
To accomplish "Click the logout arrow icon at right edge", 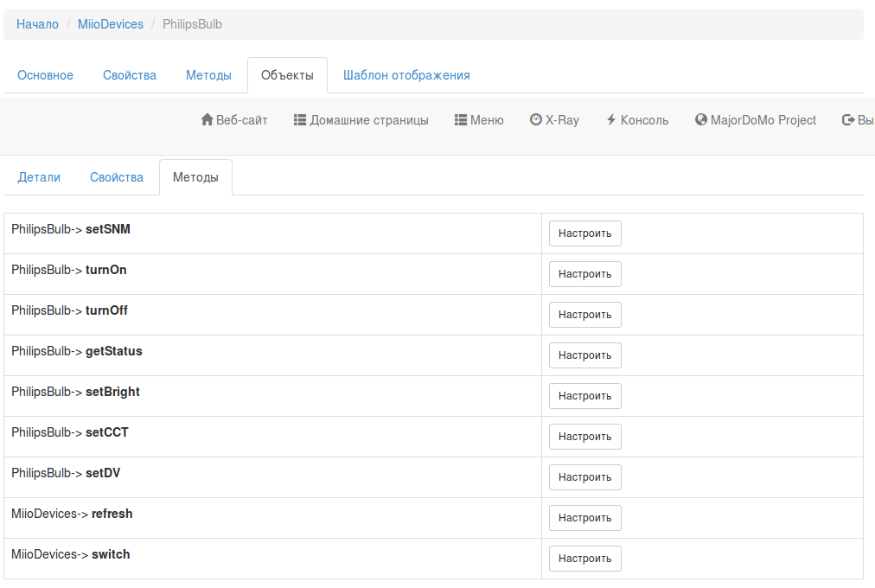I will pos(848,120).
